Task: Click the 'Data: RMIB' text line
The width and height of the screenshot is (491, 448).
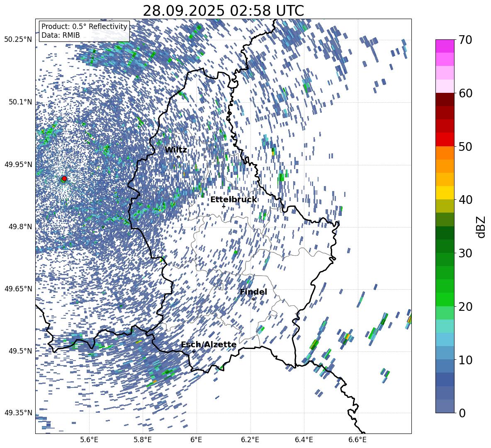Action: [61, 35]
